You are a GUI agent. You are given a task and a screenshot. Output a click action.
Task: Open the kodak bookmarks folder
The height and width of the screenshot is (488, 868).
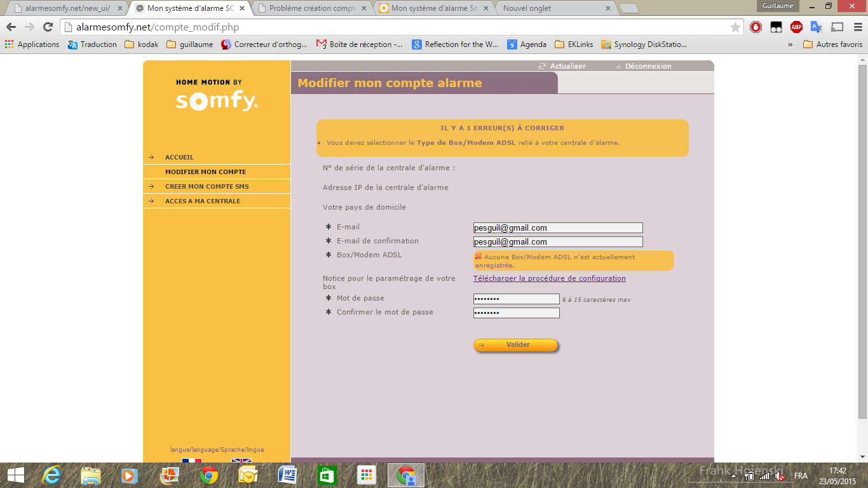click(x=142, y=44)
